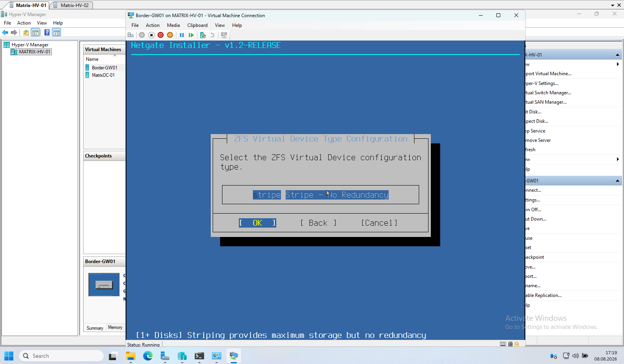Open File Explorer from taskbar
The image size is (624, 364).
(x=130, y=356)
